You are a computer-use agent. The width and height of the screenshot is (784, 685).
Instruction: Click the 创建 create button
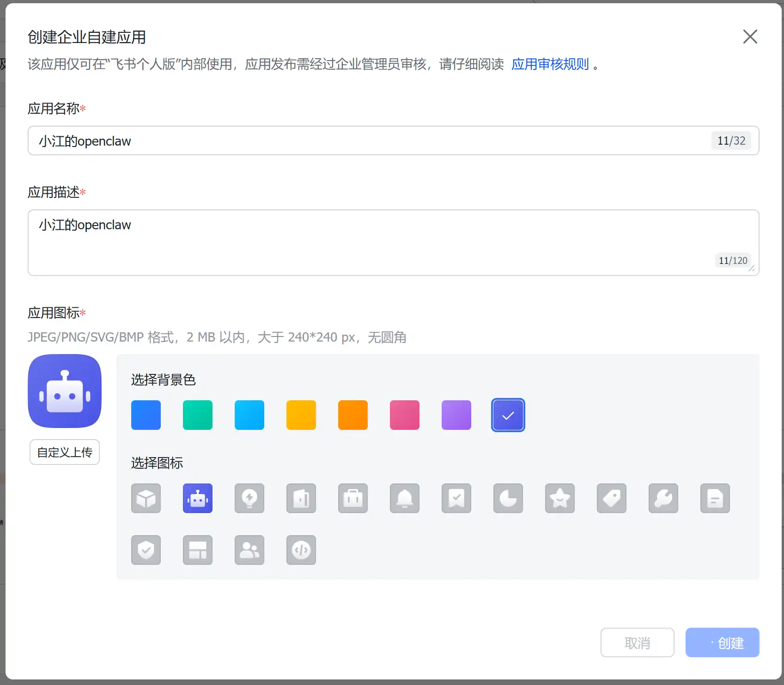tap(722, 642)
